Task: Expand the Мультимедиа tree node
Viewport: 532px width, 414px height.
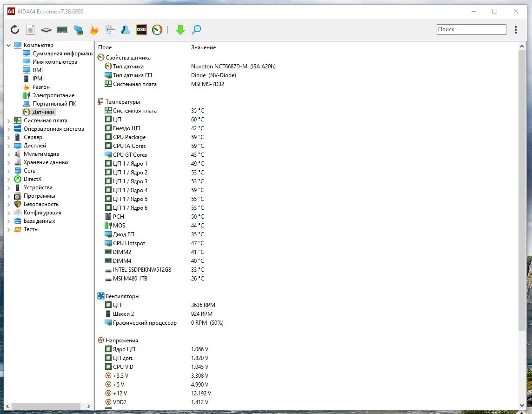Action: pos(9,154)
